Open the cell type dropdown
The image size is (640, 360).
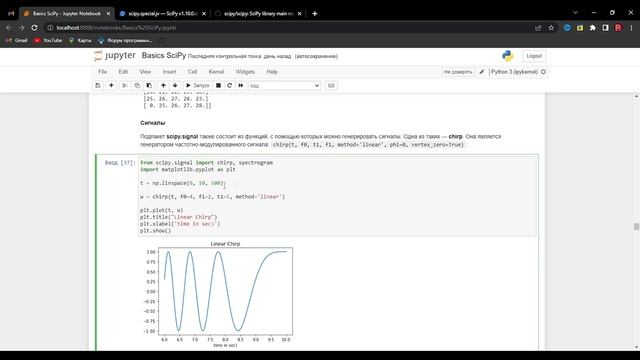284,86
